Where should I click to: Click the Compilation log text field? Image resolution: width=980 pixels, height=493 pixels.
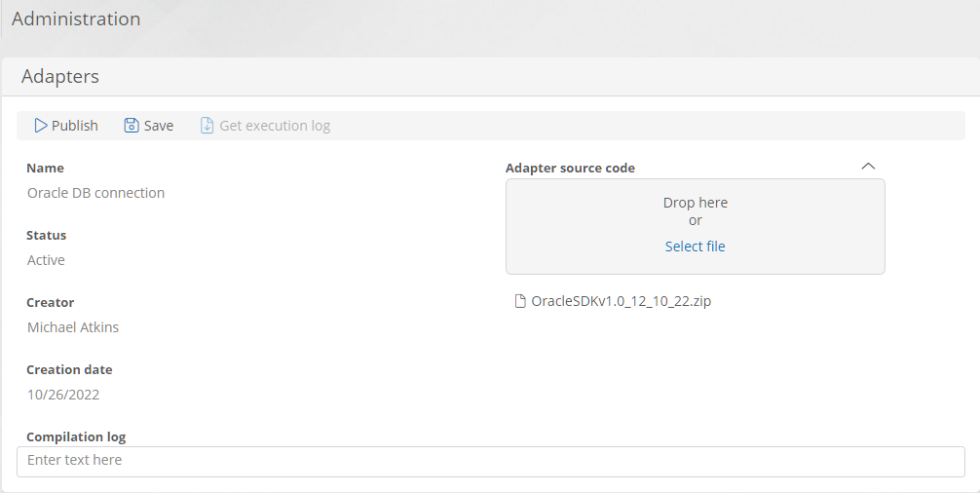coord(491,461)
